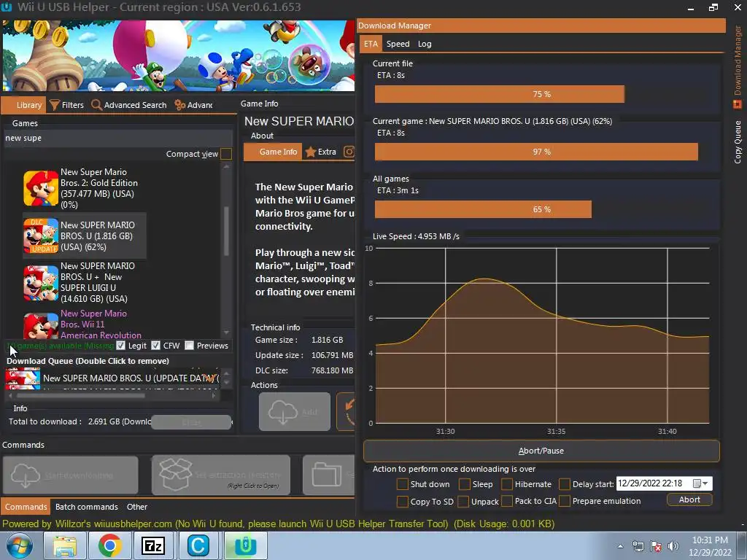Open the Delay start date picker dropdown
This screenshot has width=747, height=560.
[701, 483]
